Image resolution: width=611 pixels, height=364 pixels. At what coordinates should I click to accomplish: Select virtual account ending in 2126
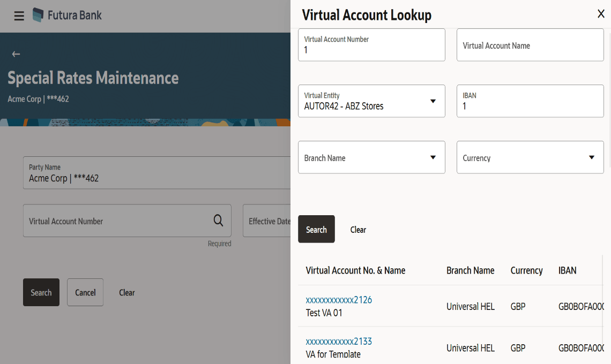(x=339, y=300)
